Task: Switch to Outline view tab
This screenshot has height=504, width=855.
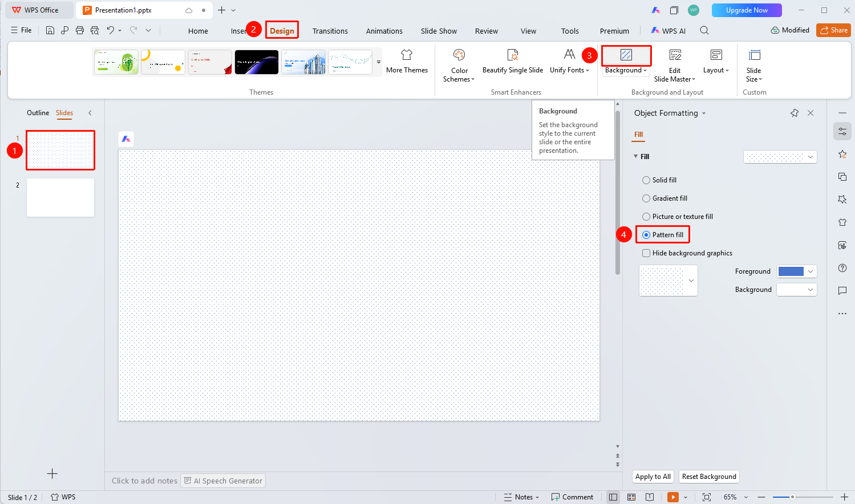Action: point(38,113)
